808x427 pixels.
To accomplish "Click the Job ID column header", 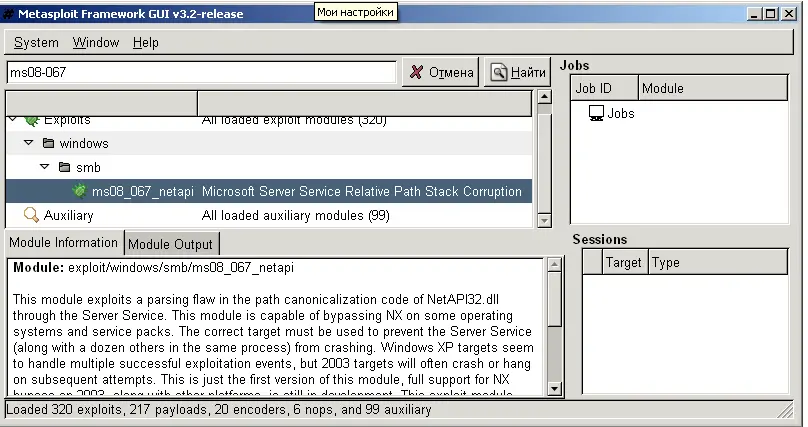I will pos(604,89).
